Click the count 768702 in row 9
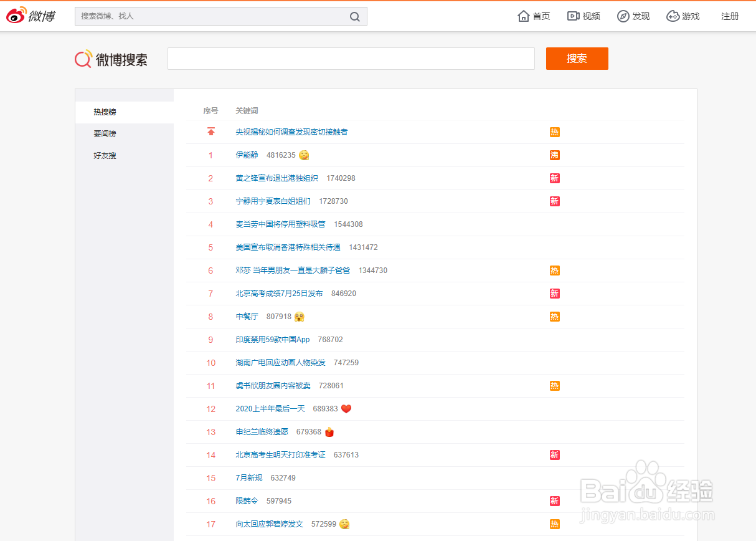 (x=330, y=340)
